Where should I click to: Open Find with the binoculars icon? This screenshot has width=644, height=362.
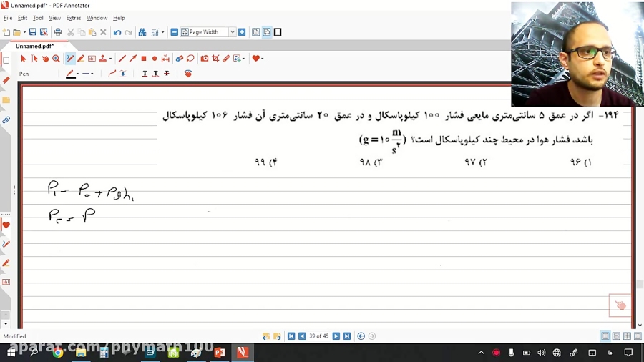(142, 32)
